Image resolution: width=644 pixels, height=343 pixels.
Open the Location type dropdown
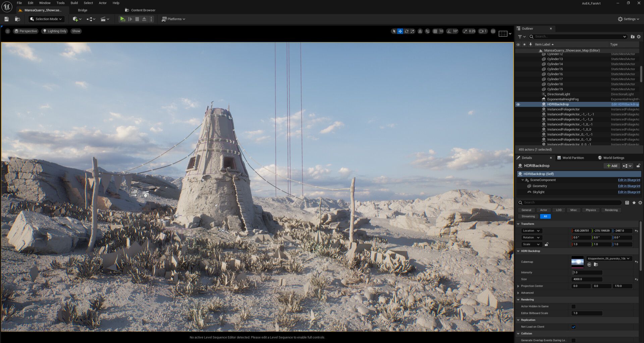click(531, 231)
